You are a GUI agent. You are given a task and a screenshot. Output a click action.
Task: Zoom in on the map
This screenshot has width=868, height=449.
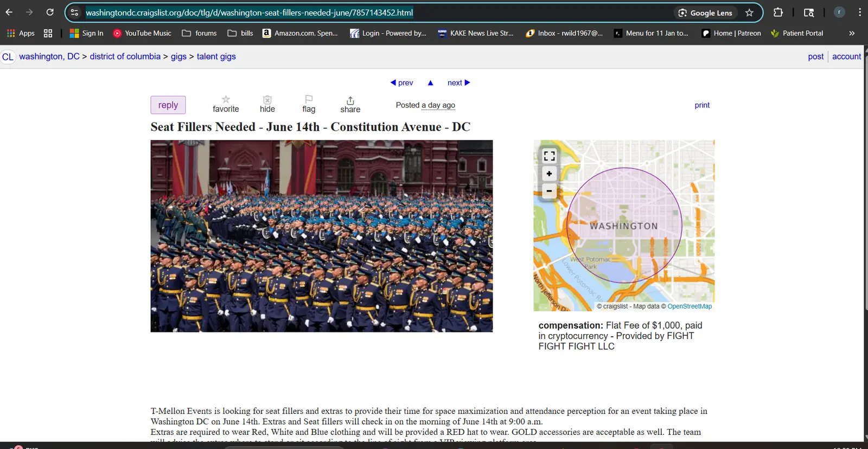pos(549,174)
